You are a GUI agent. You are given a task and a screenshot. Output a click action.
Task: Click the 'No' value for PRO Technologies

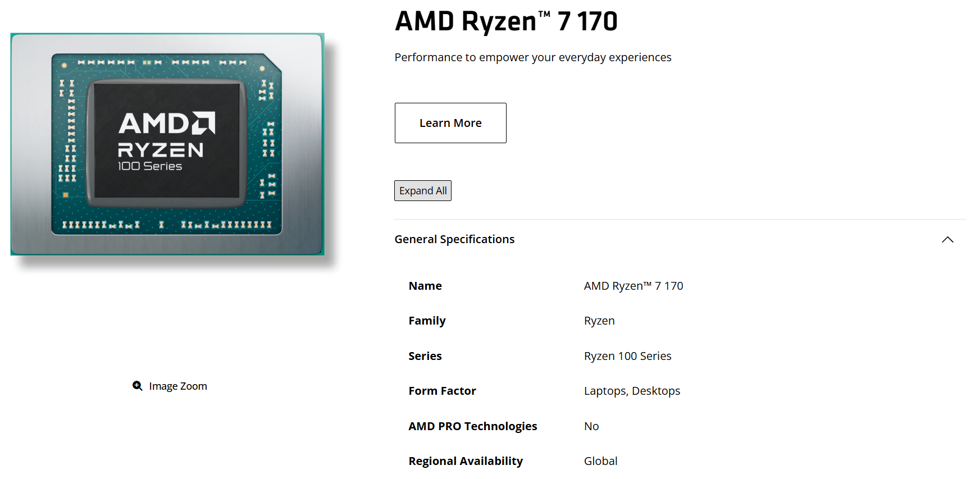click(591, 426)
